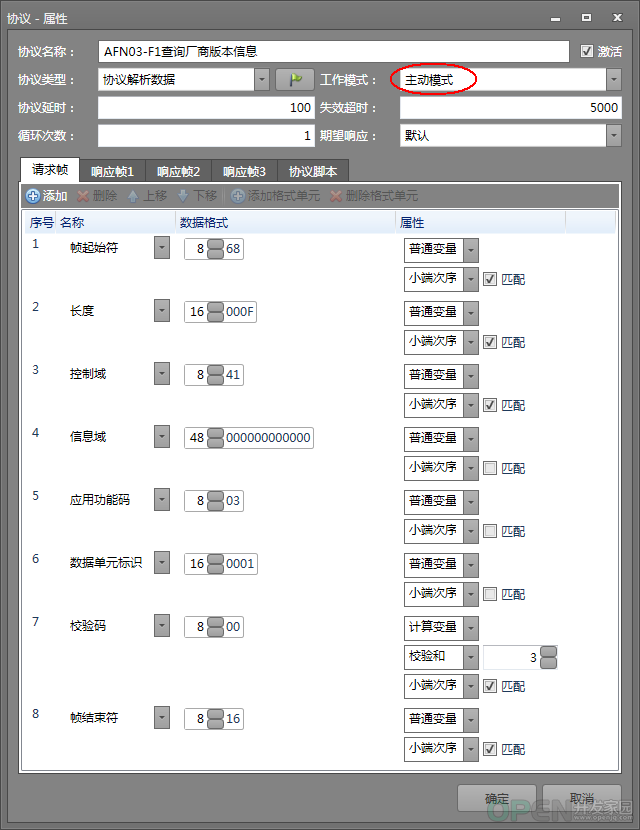Viewport: 640px width, 830px height.
Task: Open 小端次序 dropdown in 信息域 row
Action: 471,468
